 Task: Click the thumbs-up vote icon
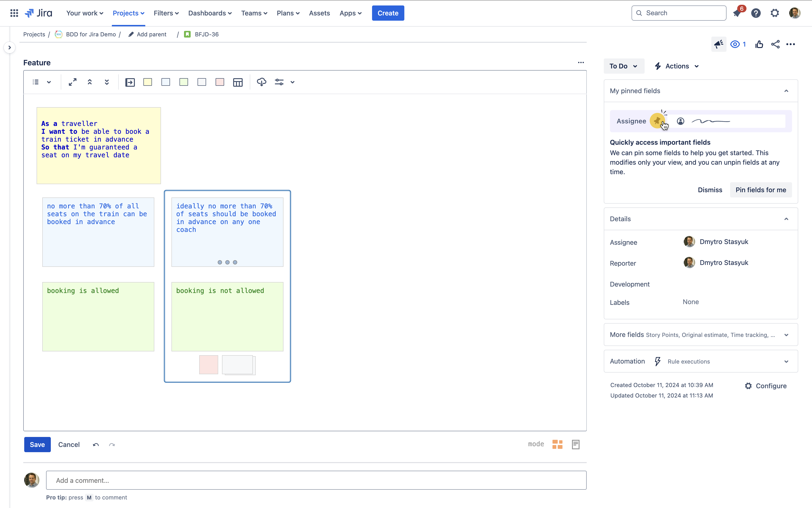click(759, 44)
